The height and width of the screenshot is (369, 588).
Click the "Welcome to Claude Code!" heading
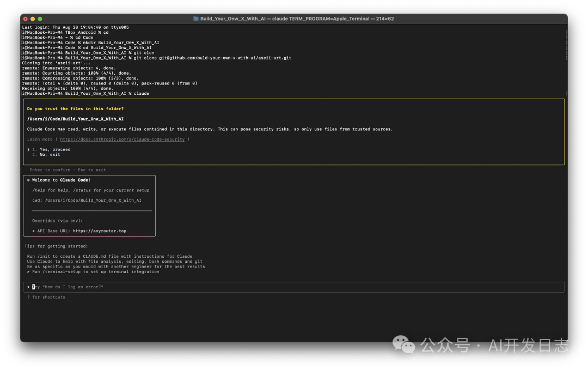pyautogui.click(x=61, y=180)
